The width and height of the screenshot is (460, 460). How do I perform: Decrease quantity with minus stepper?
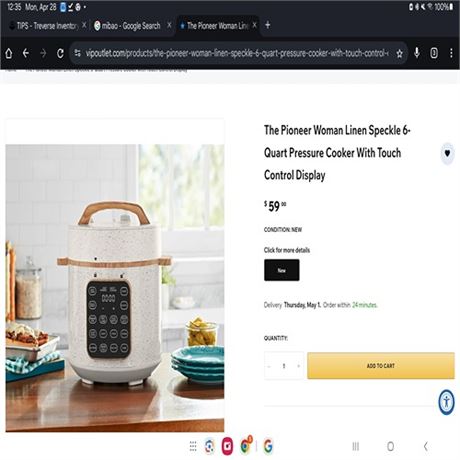coord(269,366)
